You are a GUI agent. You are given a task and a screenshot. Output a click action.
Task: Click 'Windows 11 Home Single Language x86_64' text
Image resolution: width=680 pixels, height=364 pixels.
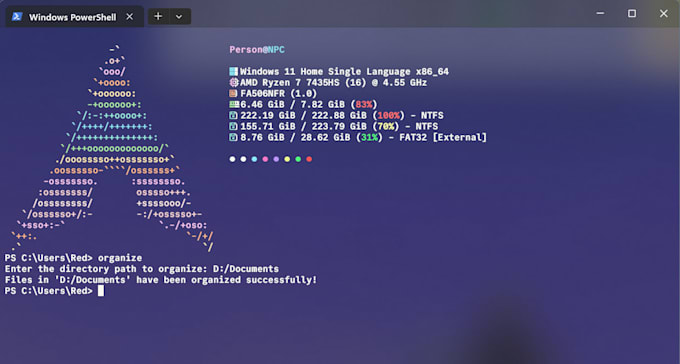344,72
